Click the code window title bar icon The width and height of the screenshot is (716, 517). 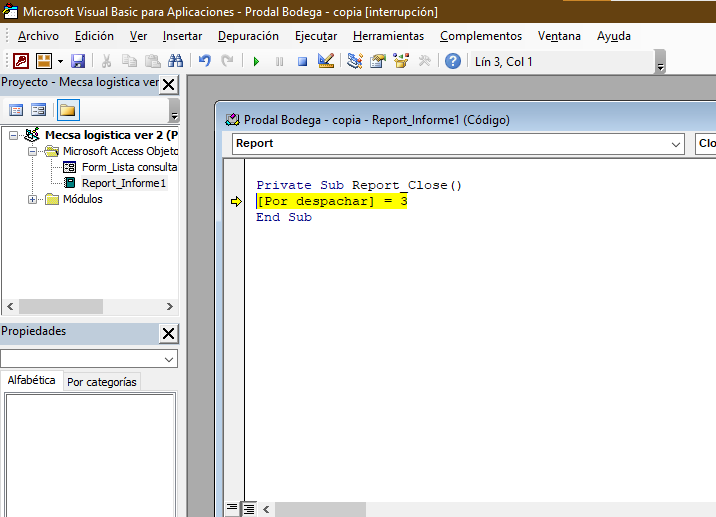[232, 120]
